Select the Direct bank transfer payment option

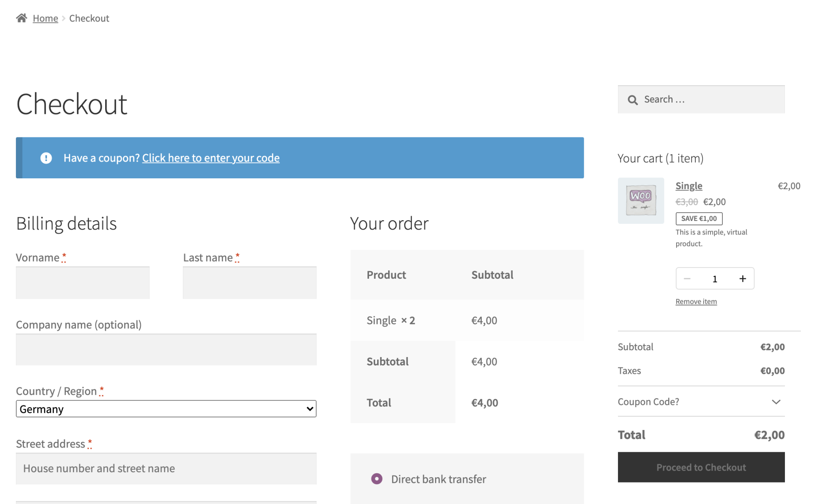[377, 479]
